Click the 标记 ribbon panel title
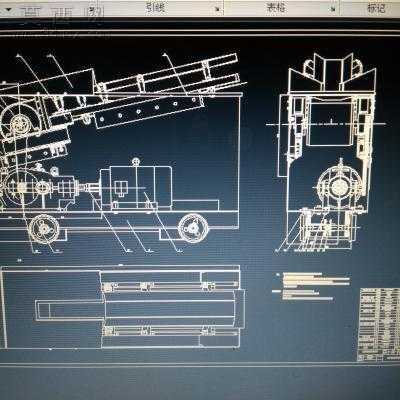The image size is (400, 400). click(376, 8)
